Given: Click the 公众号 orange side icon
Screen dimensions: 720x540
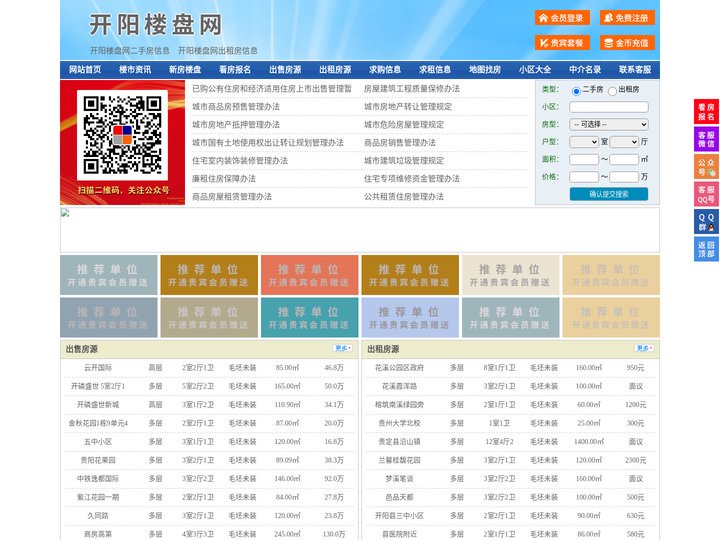Looking at the screenshot, I should [706, 167].
